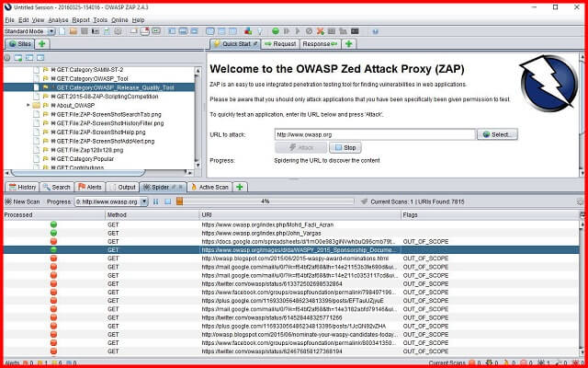Switch to the Alerts tab

point(90,187)
